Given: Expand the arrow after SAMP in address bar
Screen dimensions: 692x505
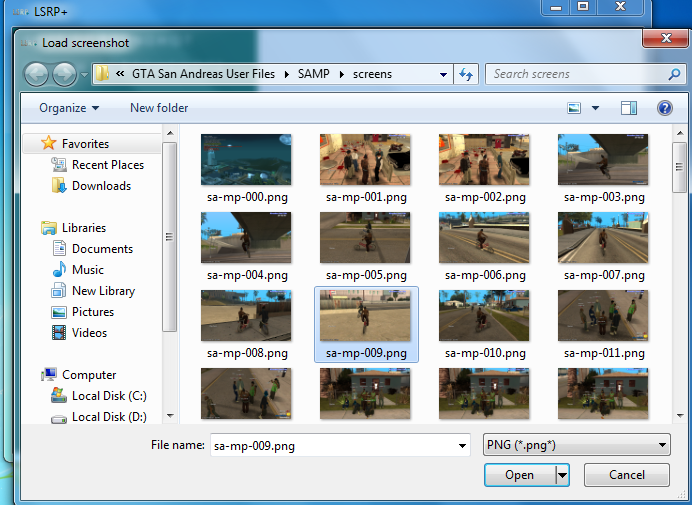Looking at the screenshot, I should [342, 74].
